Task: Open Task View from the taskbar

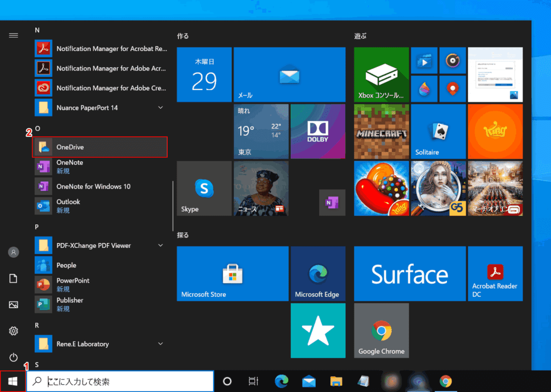Action: point(253,381)
